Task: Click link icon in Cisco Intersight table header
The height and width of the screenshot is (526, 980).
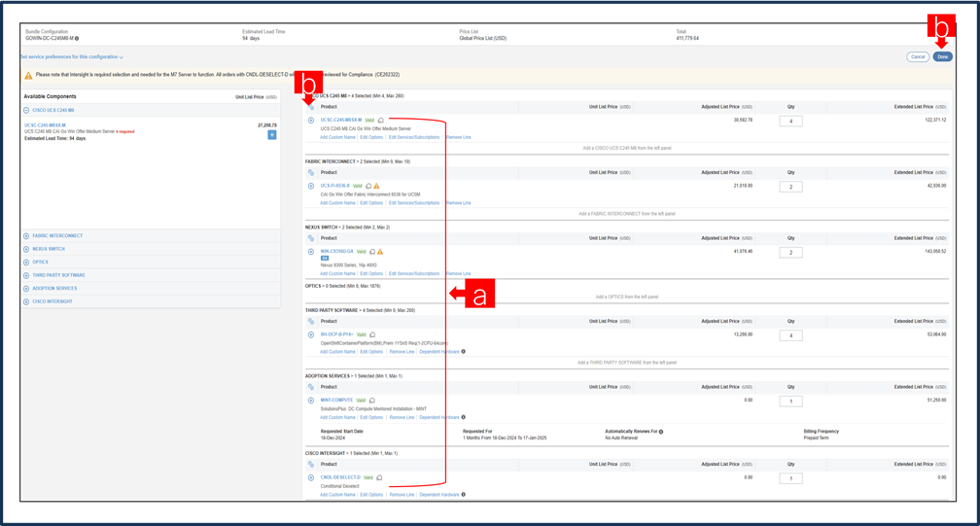Action: pos(311,464)
